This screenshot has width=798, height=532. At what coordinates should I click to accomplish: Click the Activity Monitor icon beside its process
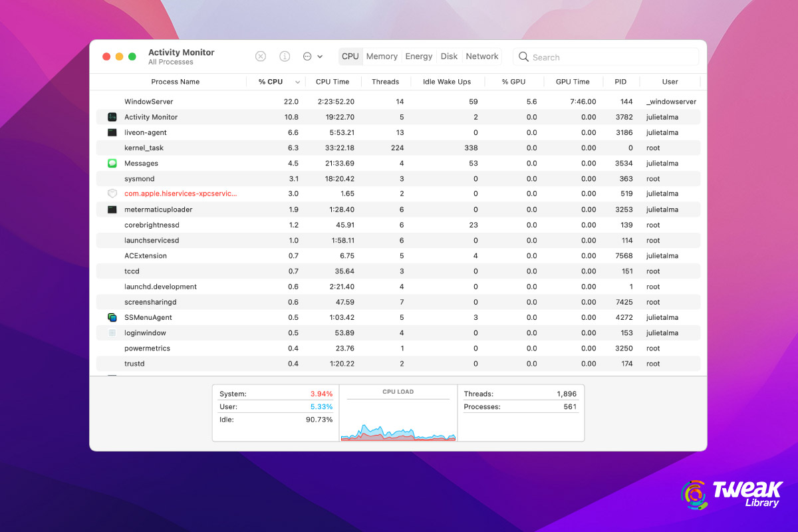(x=112, y=117)
